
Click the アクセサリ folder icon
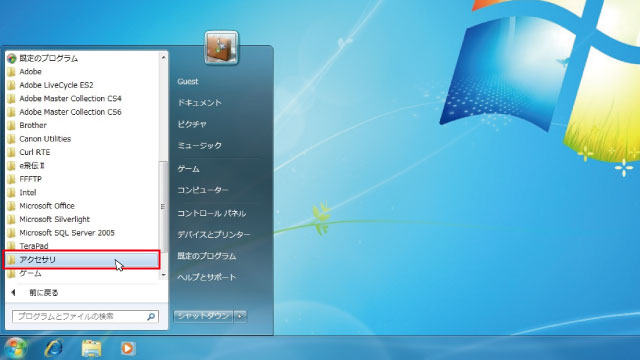(11, 260)
